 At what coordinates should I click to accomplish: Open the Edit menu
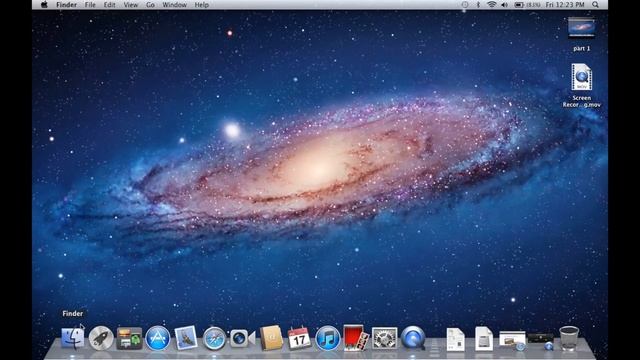click(x=109, y=5)
